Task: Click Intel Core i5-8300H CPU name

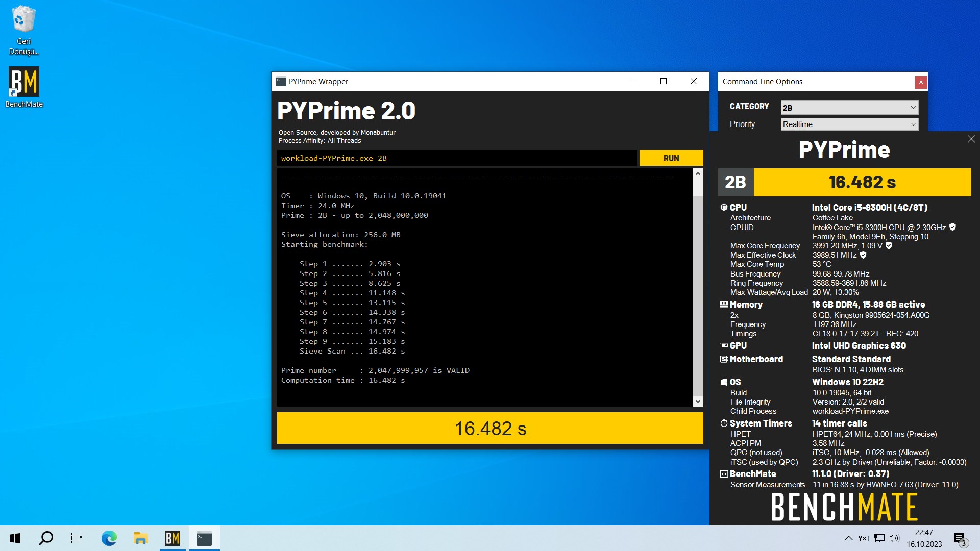Action: 869,208
